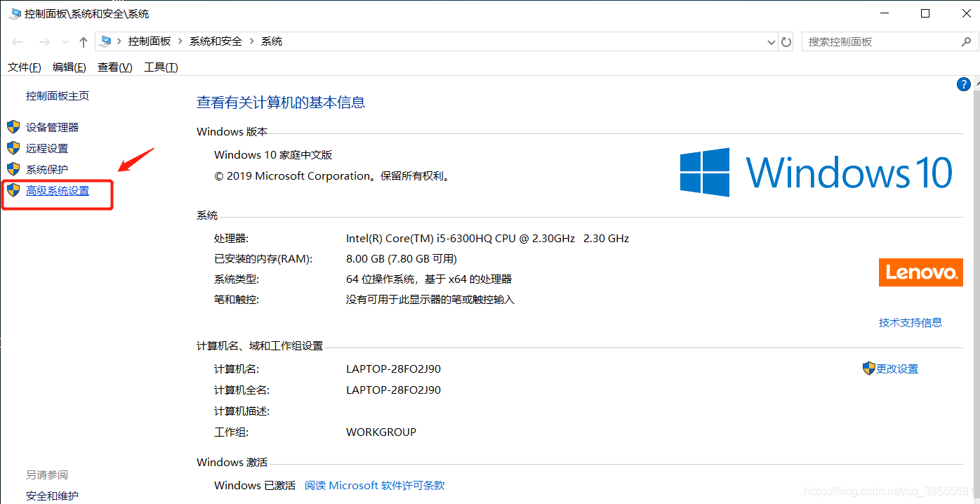This screenshot has height=504, width=980.
Task: Click the search magnifier icon
Action: pos(966,42)
